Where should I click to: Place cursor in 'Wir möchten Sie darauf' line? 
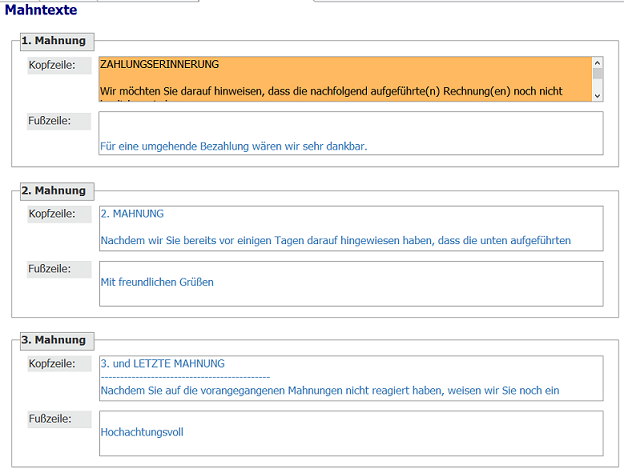pos(300,91)
